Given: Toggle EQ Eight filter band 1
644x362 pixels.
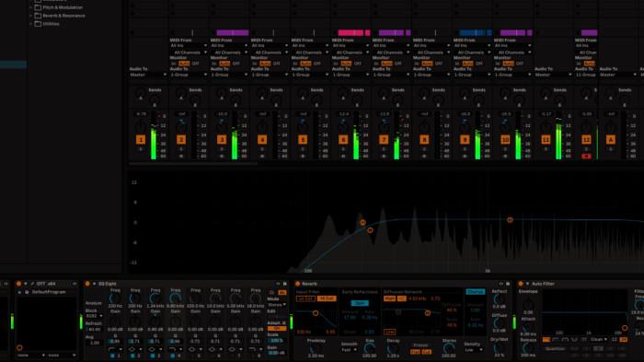Looking at the screenshot, I should point(112,356).
